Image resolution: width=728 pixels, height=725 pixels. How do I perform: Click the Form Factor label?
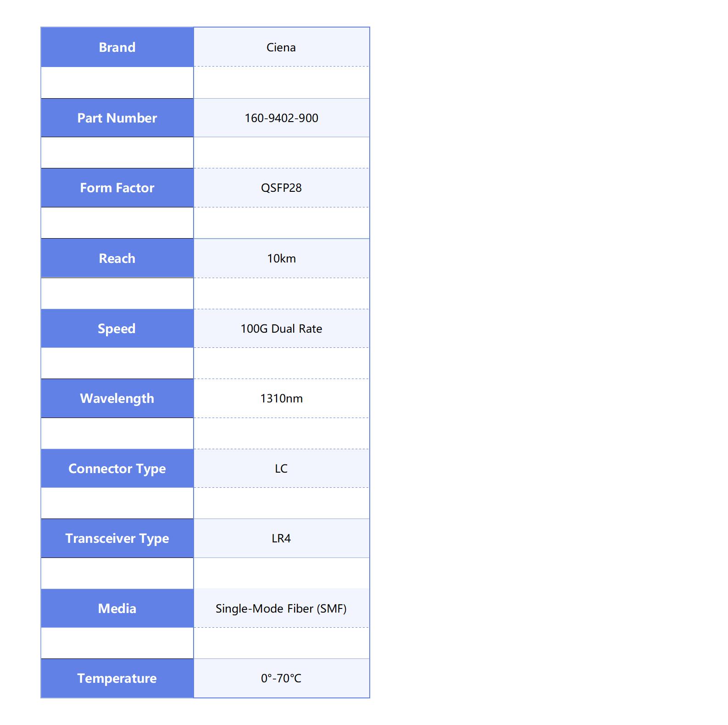click(x=117, y=188)
